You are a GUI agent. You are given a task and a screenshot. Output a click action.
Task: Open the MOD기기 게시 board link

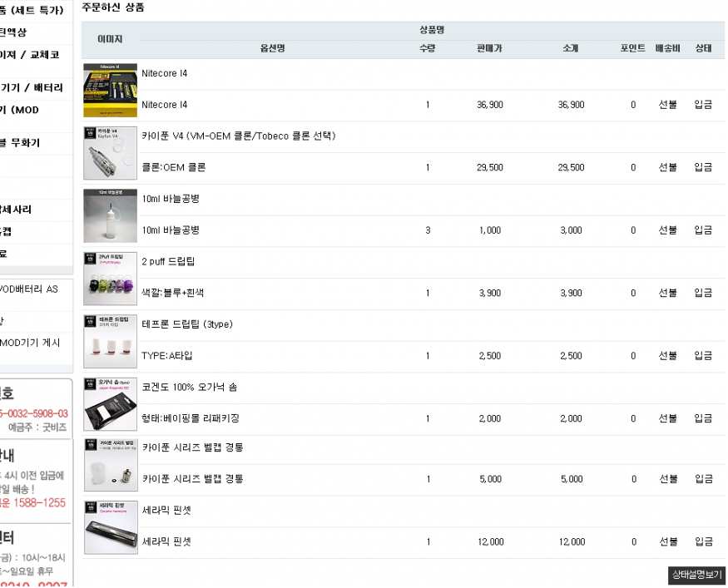point(29,343)
